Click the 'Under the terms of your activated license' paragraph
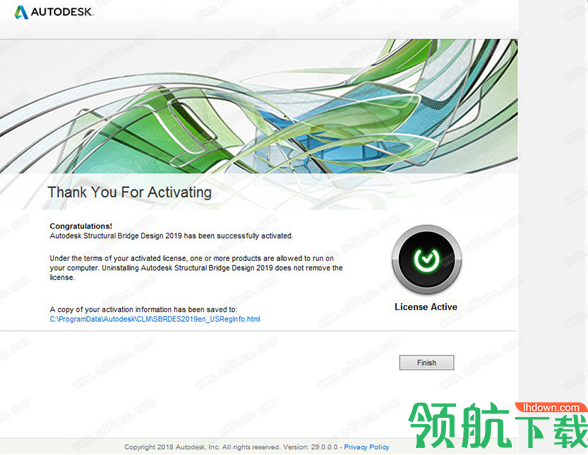The height and width of the screenshot is (455, 588). coord(196,268)
